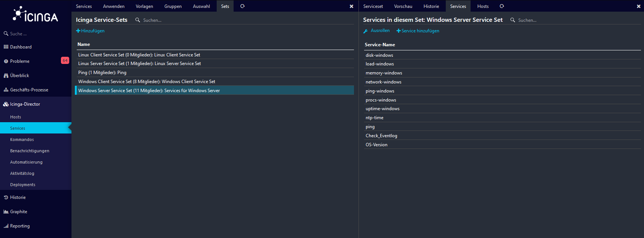
Task: Open the Gruppen tab
Action: click(x=173, y=6)
